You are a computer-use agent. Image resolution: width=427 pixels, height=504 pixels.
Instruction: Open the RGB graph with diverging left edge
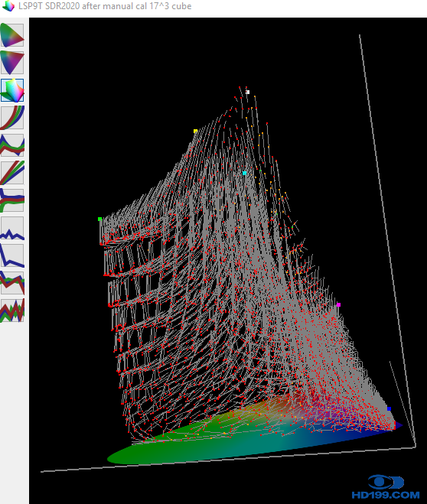click(x=12, y=200)
